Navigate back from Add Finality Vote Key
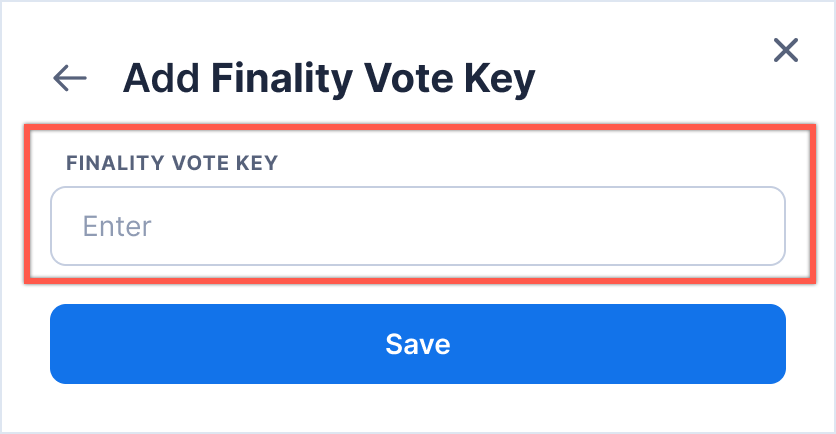Image resolution: width=836 pixels, height=434 pixels. point(70,78)
